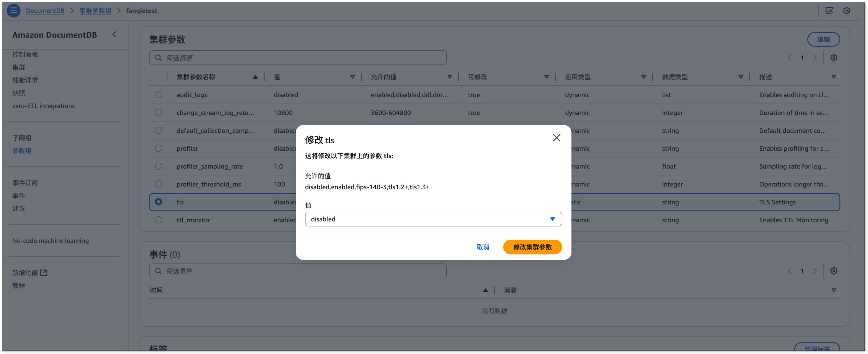Open 事件订阅 in the sidebar

pos(25,183)
